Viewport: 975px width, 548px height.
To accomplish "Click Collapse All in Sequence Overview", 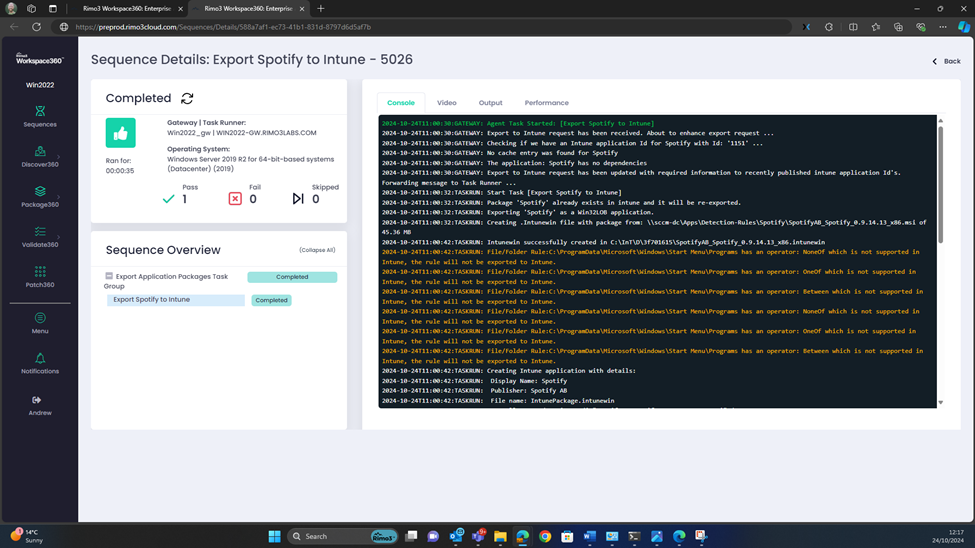I will (317, 250).
